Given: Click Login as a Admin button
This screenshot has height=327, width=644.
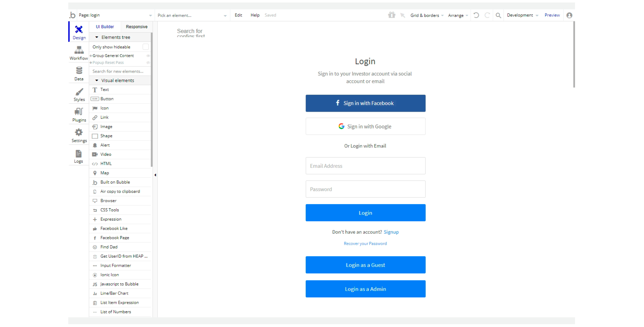Looking at the screenshot, I should 365,289.
